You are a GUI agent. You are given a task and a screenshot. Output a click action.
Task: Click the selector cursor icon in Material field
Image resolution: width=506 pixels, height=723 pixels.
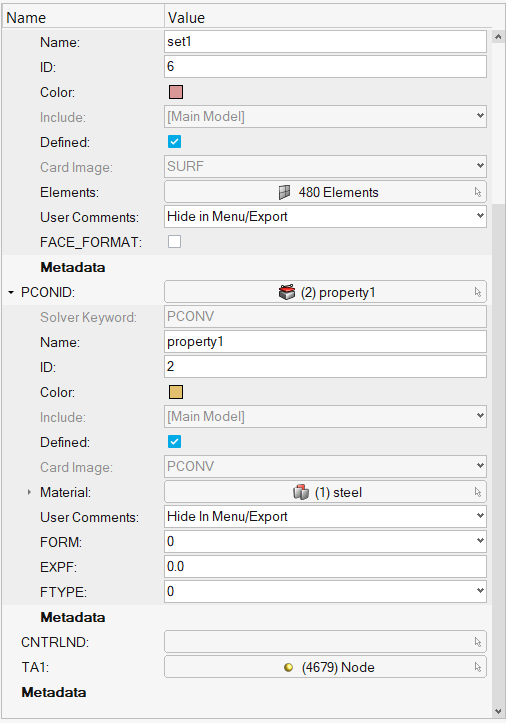(478, 492)
